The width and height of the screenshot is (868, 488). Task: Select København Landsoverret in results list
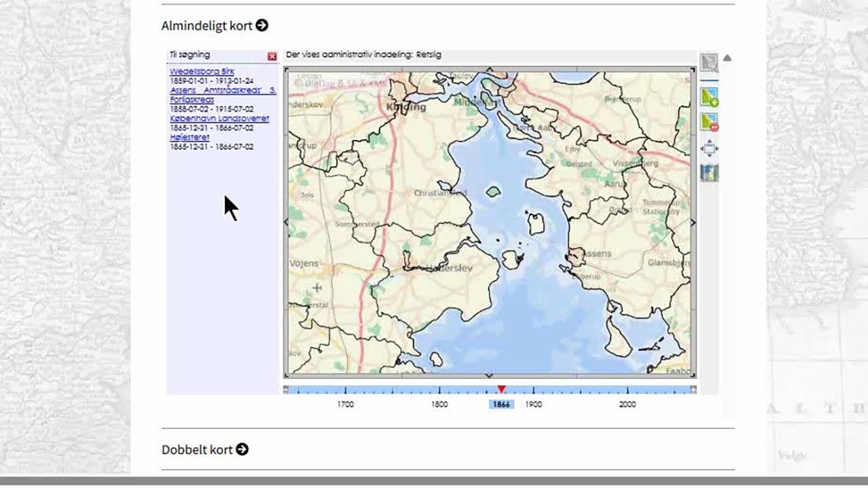click(x=220, y=118)
